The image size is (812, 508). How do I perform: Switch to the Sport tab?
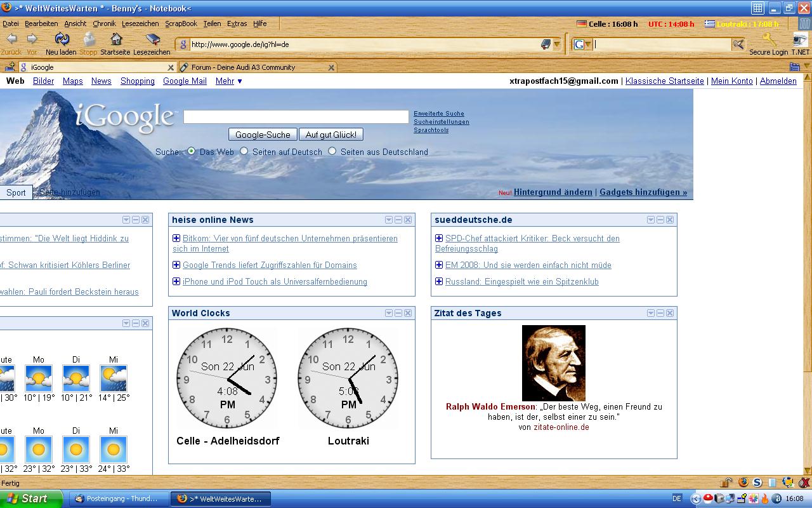[16, 192]
